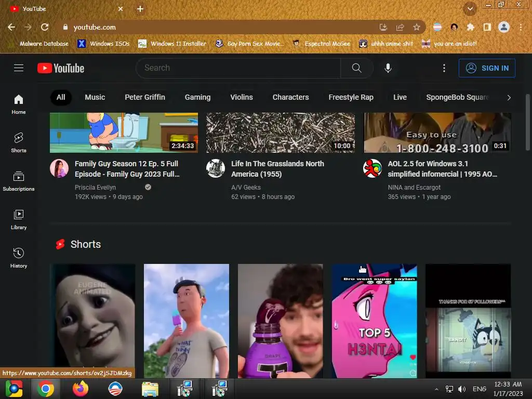Click into the YouTube Search field
The width and height of the screenshot is (532, 399).
[238, 68]
